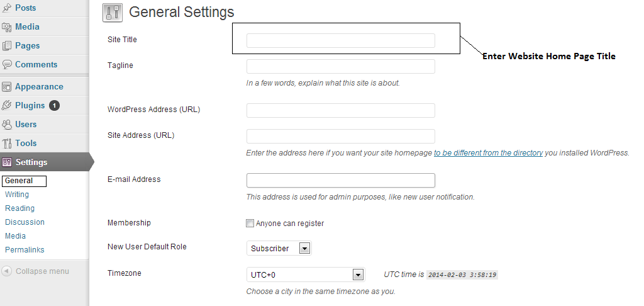The height and width of the screenshot is (306, 644).
Task: Click the Pages icon in sidebar
Action: pyautogui.click(x=7, y=46)
